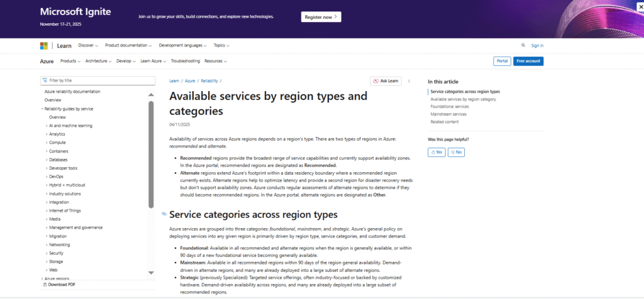Click the article date 04/11/2025
644x299 pixels.
[x=179, y=124]
